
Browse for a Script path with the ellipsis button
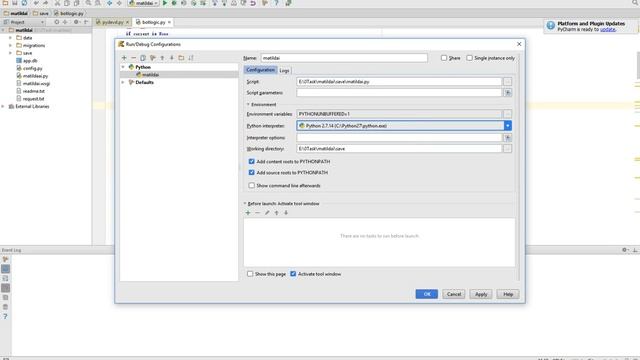(507, 82)
